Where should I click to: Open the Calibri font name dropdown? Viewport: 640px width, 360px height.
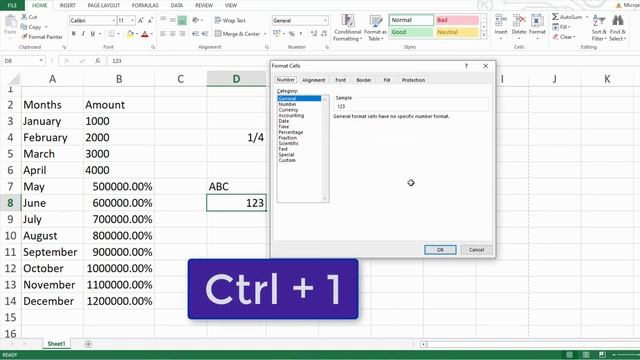pyautogui.click(x=113, y=20)
